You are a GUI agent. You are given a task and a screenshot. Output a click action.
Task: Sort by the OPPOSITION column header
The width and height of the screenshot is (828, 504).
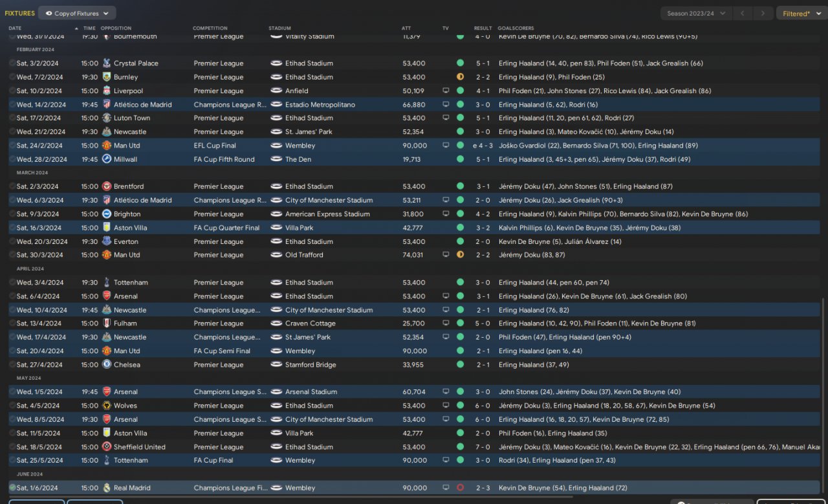116,28
